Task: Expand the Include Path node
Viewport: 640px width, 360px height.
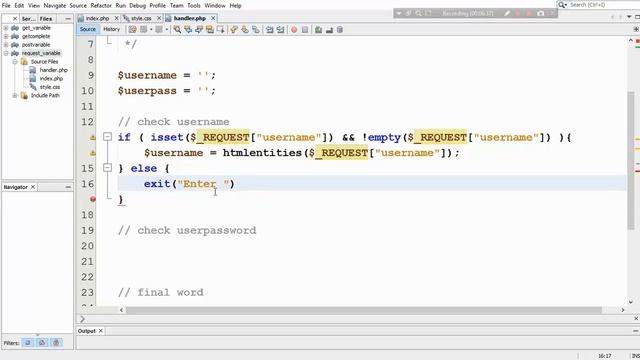Action: (x=15, y=96)
